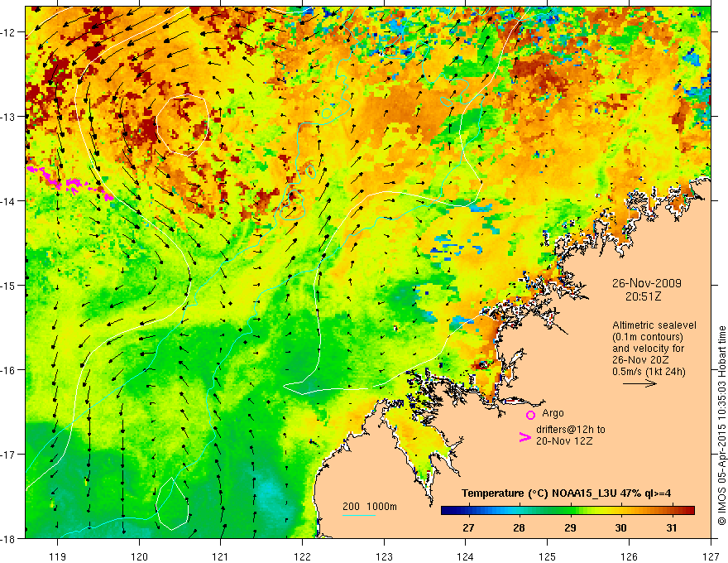The height and width of the screenshot is (563, 728).
Task: Click the 'Altimetric sealevel' label
Action: (654, 325)
